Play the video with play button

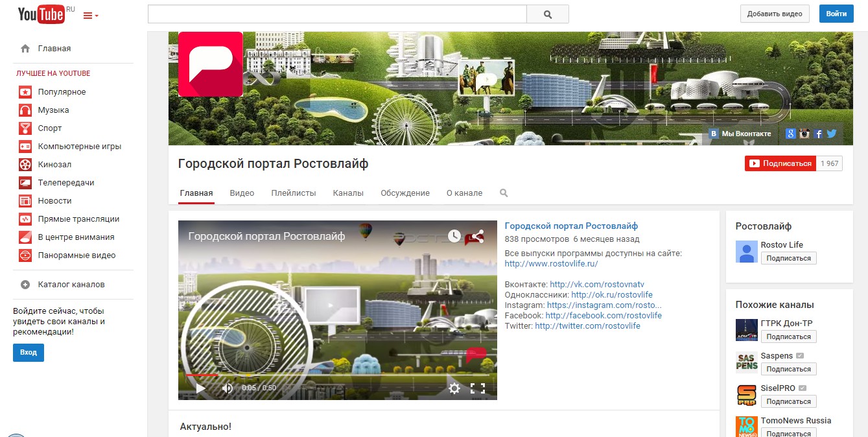point(200,388)
